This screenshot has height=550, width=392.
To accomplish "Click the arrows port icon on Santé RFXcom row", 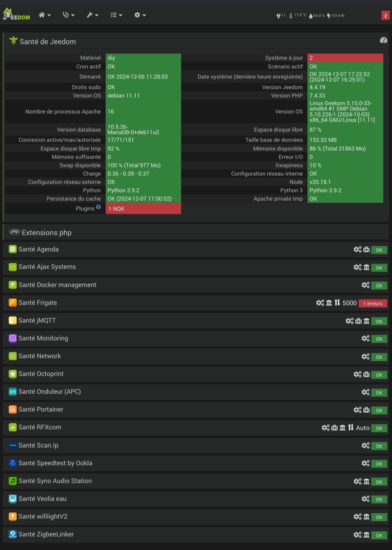I will tap(351, 428).
